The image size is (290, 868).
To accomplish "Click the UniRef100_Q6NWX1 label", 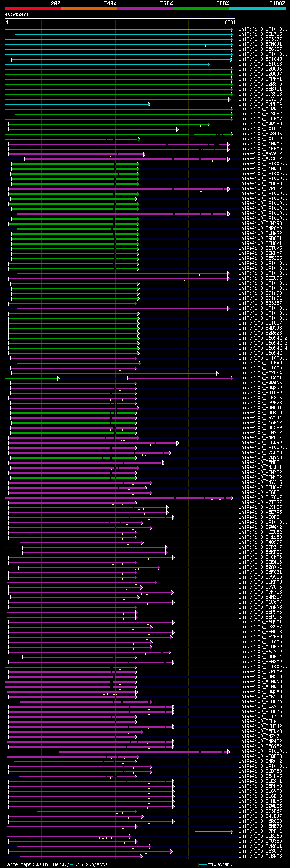I will tap(260, 169).
